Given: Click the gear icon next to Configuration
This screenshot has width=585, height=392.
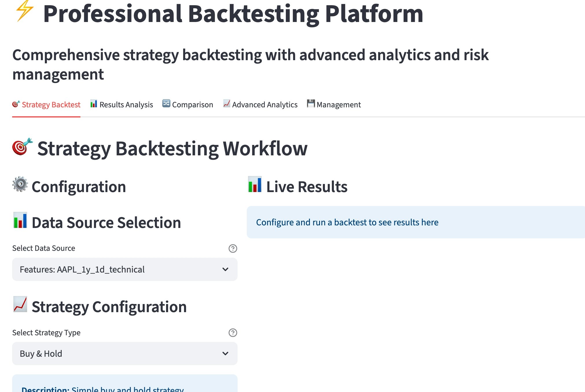Looking at the screenshot, I should coord(20,184).
